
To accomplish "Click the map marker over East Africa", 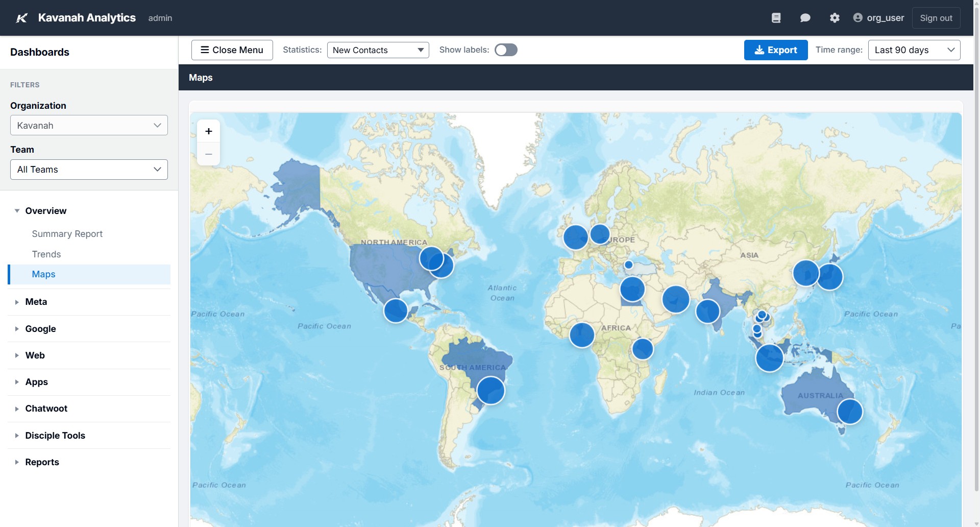I will [643, 349].
